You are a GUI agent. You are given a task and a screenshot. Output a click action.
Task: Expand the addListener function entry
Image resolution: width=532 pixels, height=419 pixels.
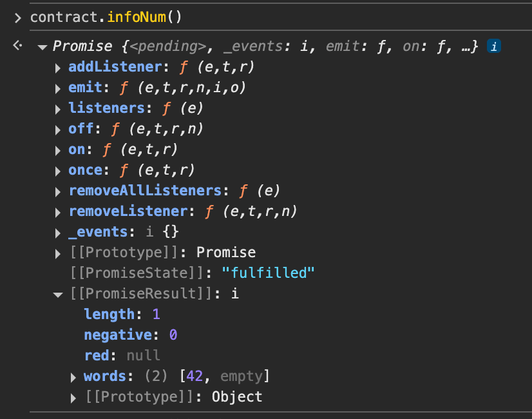(58, 68)
